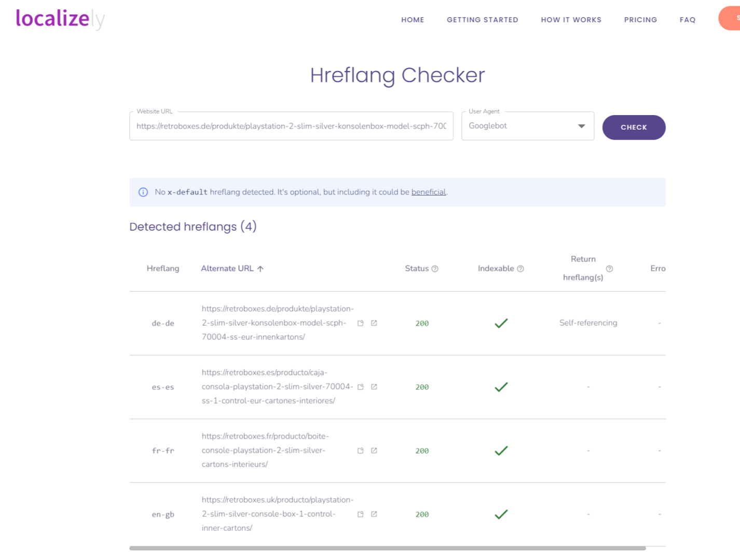
Task: Click the 200 status in the en-gb row
Action: click(422, 515)
